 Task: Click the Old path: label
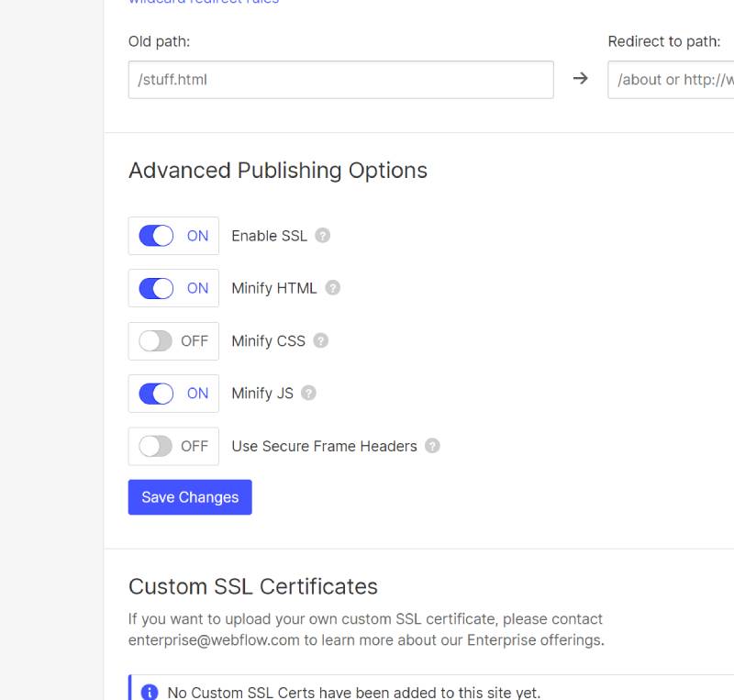pos(159,41)
